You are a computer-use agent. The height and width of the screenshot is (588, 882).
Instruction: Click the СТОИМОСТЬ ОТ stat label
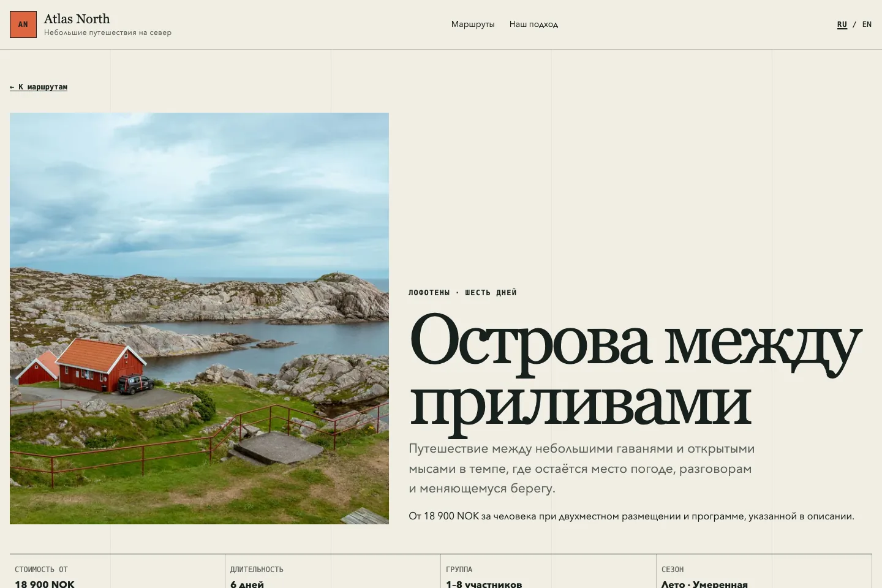tap(41, 570)
